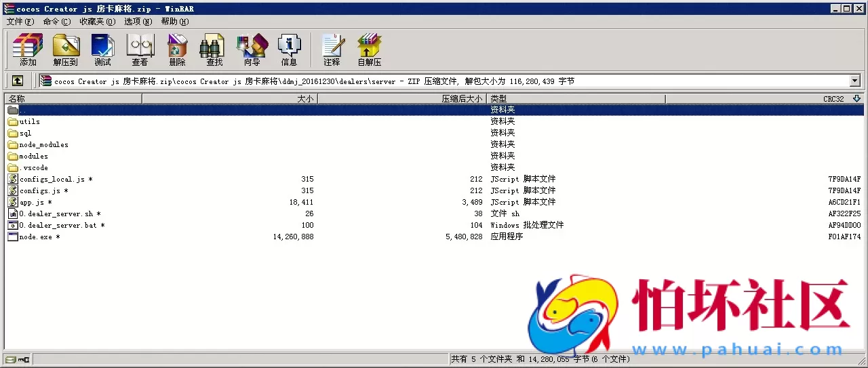Select the modules folder name

34,157
